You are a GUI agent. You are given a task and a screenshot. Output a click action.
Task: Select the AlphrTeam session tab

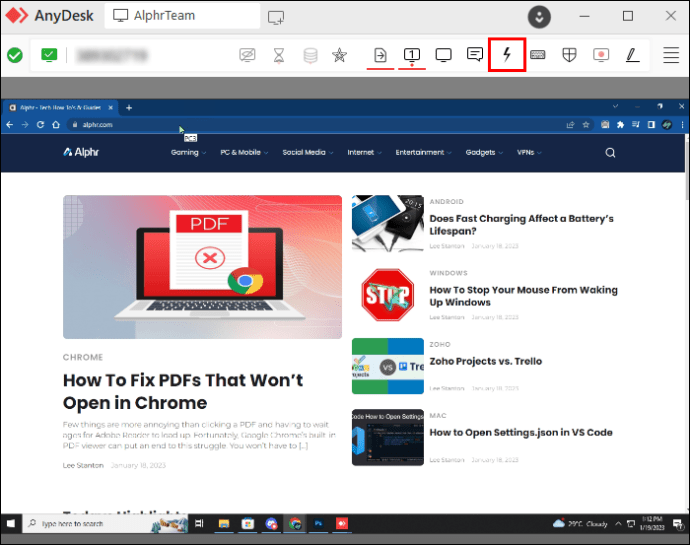tap(182, 16)
